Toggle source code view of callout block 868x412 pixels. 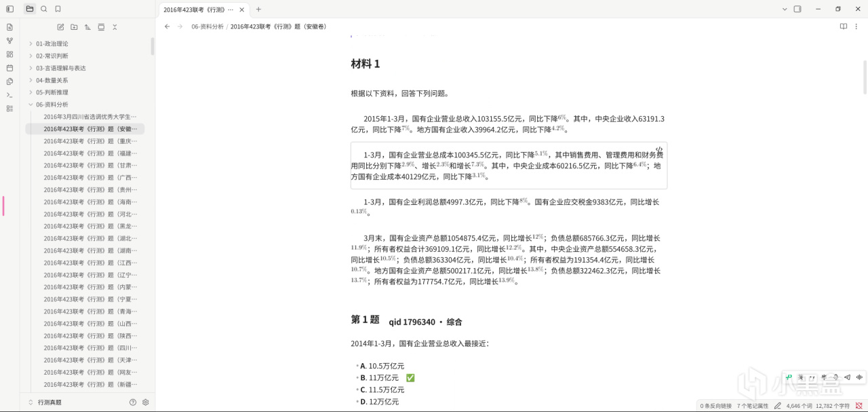(658, 150)
